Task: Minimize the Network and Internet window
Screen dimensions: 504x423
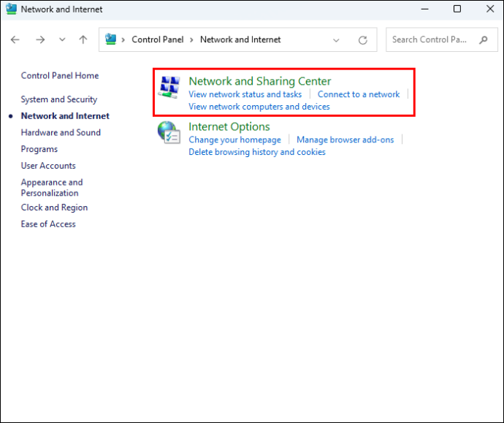Action: pyautogui.click(x=425, y=9)
